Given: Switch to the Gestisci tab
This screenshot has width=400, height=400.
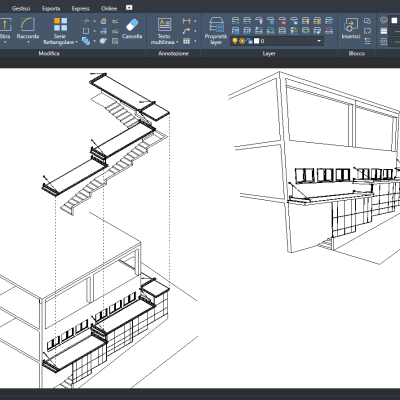Looking at the screenshot, I should coord(21,8).
